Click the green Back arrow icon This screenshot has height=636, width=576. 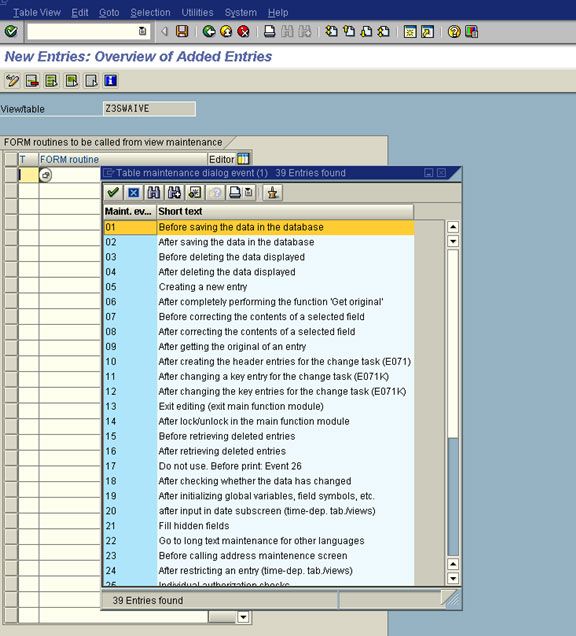coord(209,31)
